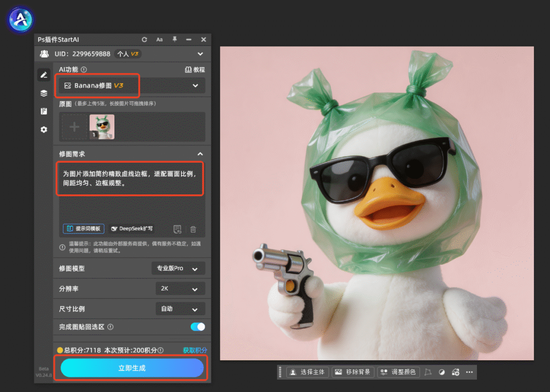
Task: Click the prompt history icon beside trash
Action: 177,229
